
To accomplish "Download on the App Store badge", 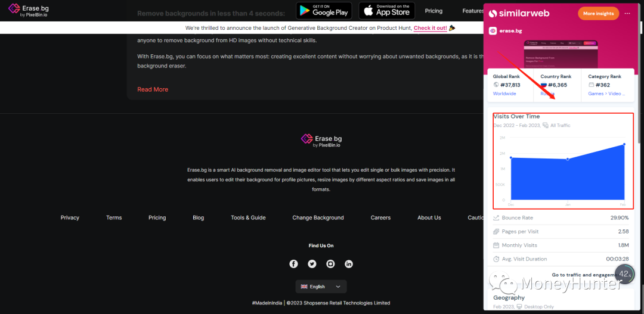I will (x=386, y=11).
